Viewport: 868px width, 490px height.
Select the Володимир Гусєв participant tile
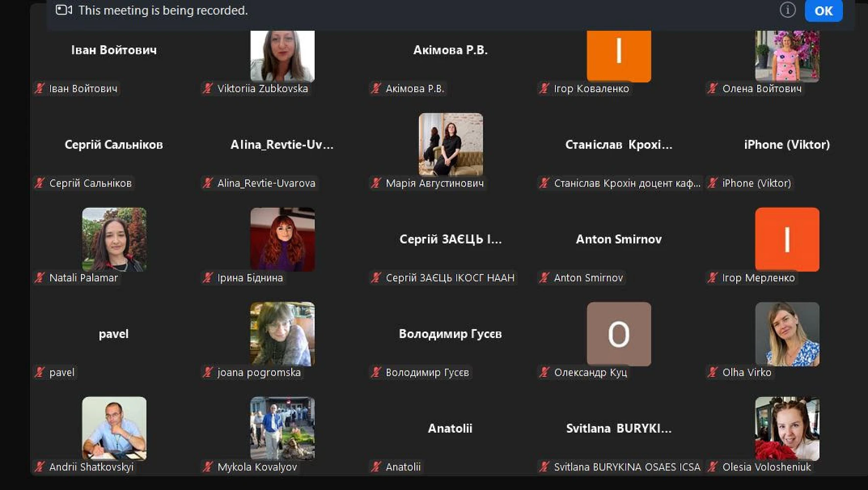[x=450, y=334]
